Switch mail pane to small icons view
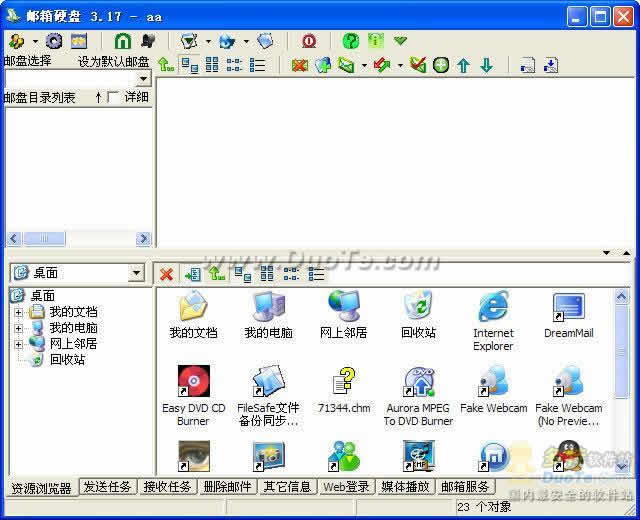This screenshot has width=640, height=520. [x=212, y=64]
